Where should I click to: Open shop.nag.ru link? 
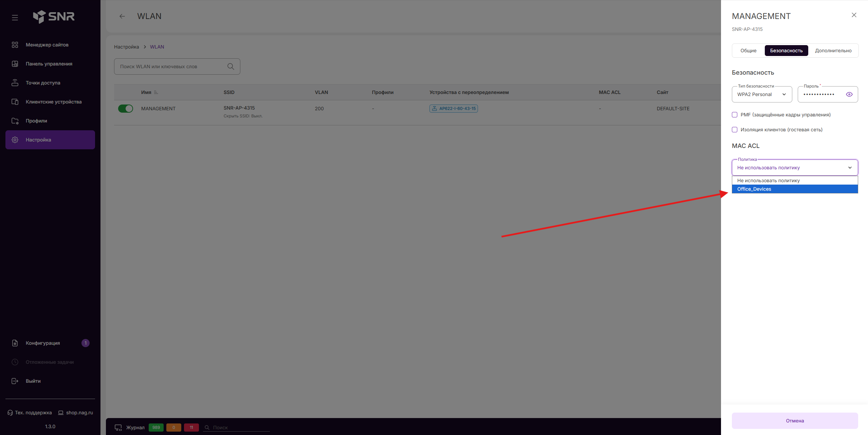click(x=75, y=413)
